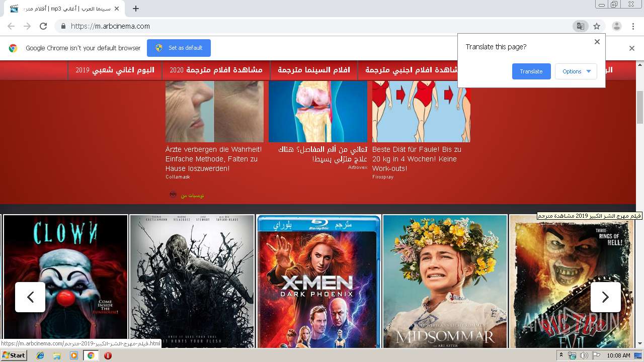Show next movies with right arrow
This screenshot has width=644, height=362.
(x=606, y=297)
